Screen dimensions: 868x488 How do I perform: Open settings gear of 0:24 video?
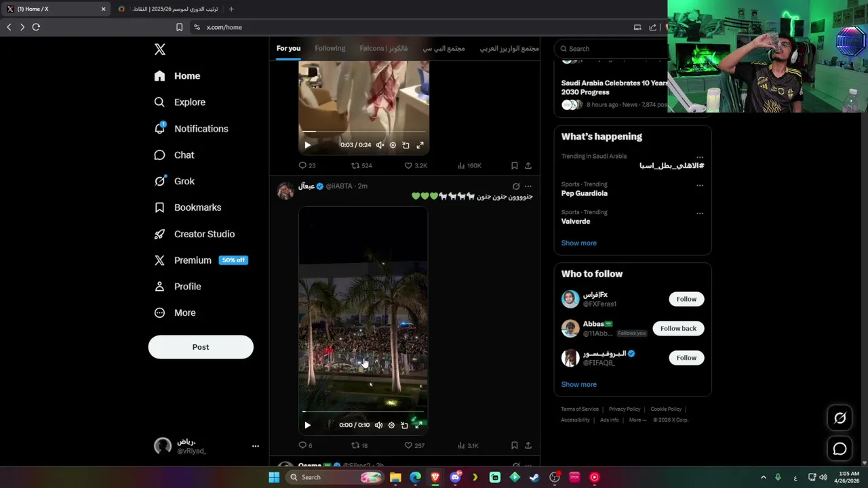pyautogui.click(x=393, y=145)
